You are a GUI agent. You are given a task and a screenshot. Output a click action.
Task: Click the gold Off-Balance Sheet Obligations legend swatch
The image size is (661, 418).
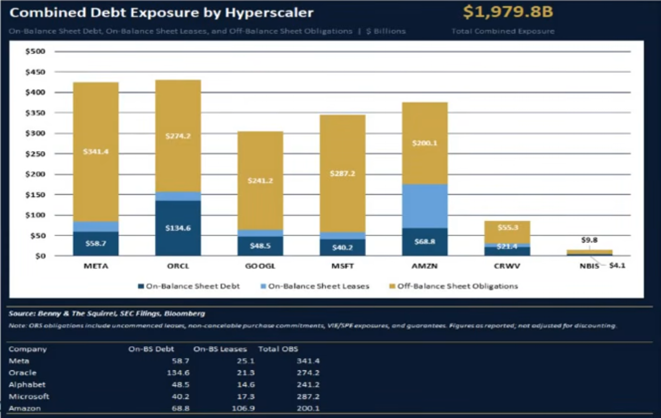(x=392, y=286)
